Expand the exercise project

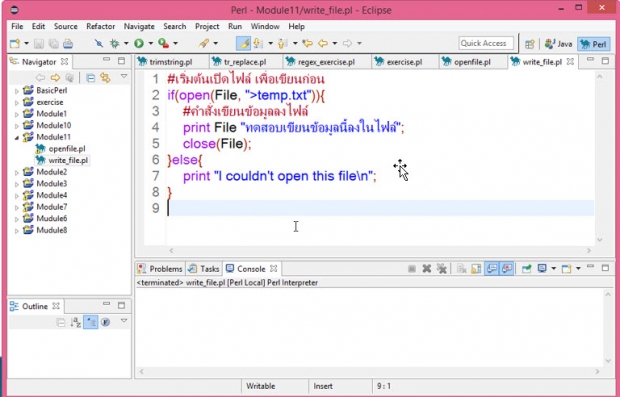(17, 103)
